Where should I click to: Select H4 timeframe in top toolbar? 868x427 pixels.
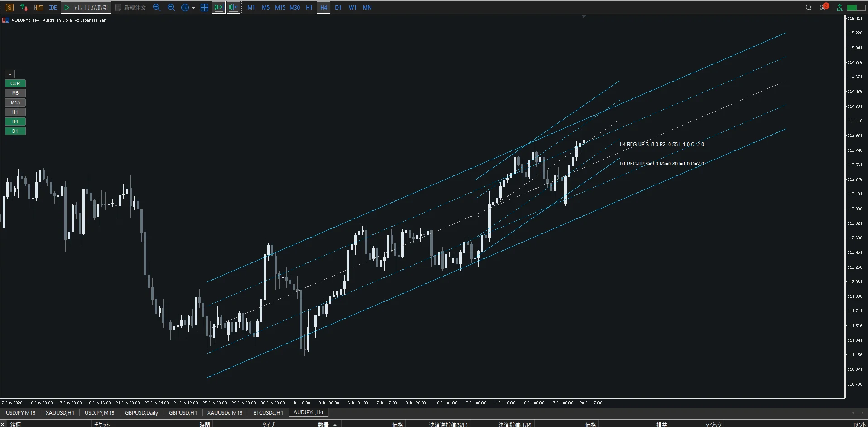[323, 8]
